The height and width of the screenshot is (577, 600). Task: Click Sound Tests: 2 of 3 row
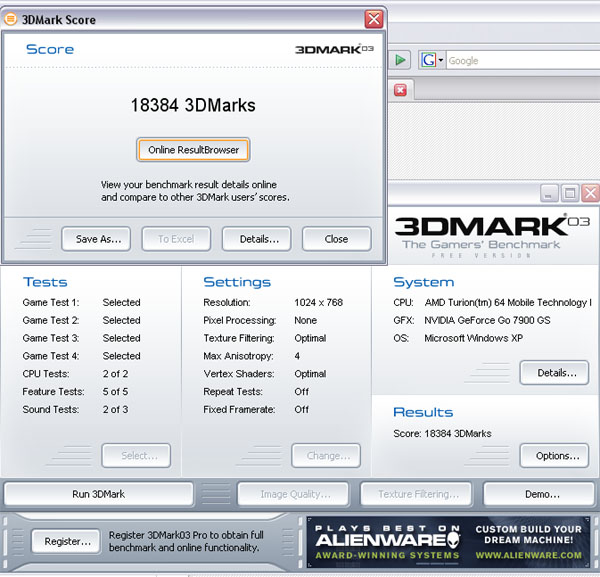point(75,409)
